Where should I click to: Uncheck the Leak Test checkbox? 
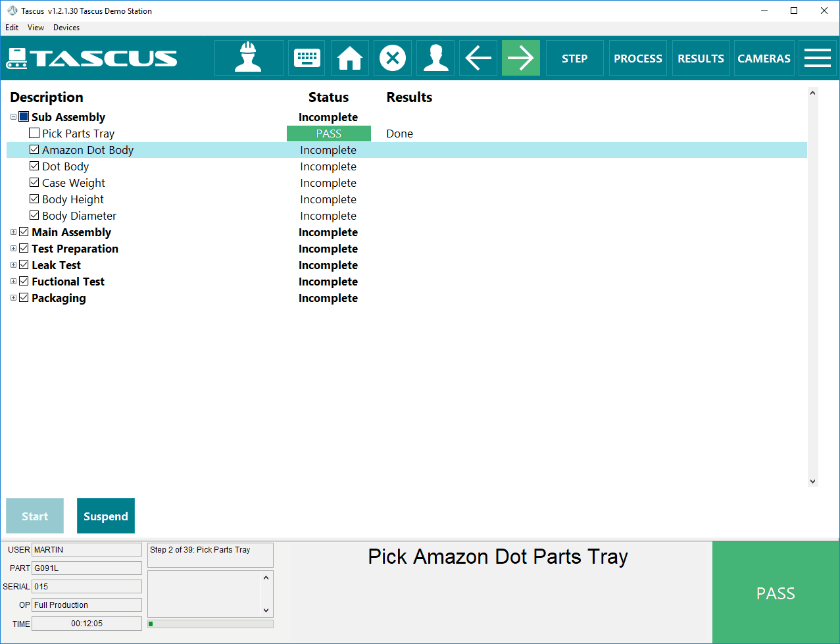pyautogui.click(x=24, y=264)
